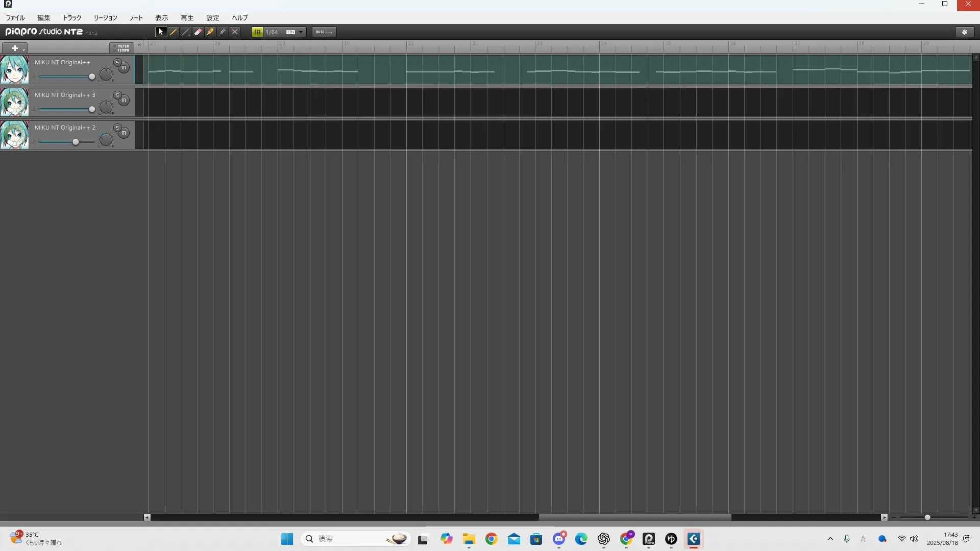980x551 pixels.
Task: Select the eraser tool
Action: pos(198,32)
